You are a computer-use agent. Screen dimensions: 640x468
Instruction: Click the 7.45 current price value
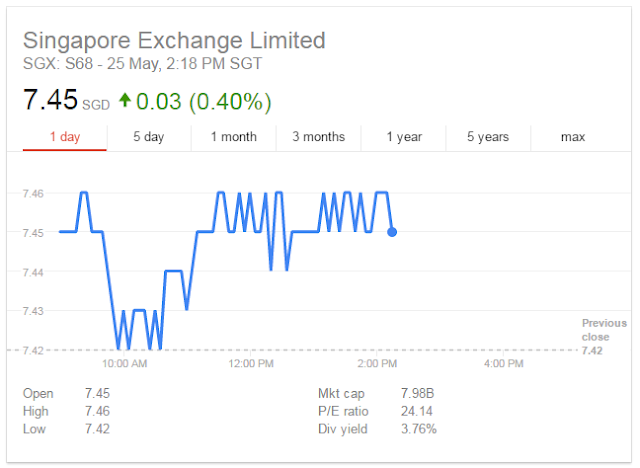point(50,100)
